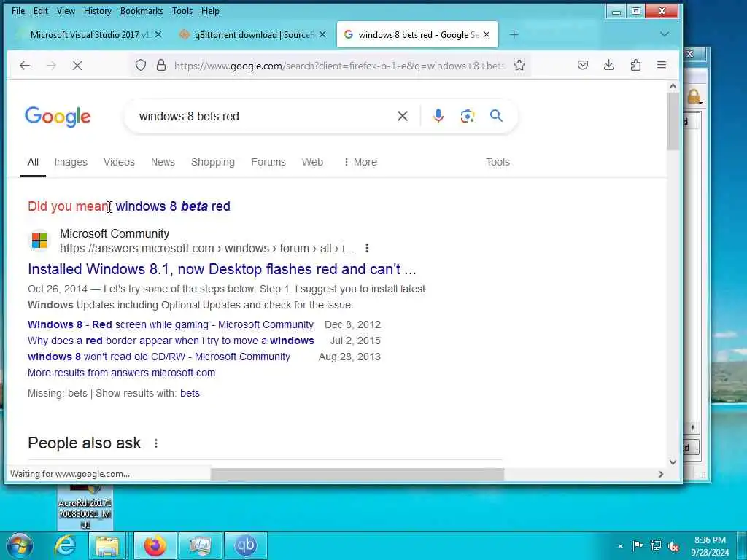Stop loading the current page
Image resolution: width=747 pixels, height=560 pixels.
coord(77,65)
